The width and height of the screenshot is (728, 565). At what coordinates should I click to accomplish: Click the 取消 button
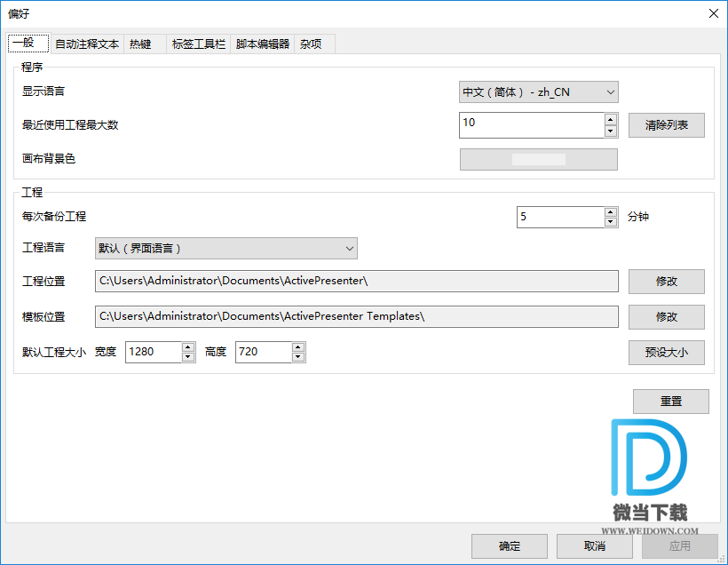(594, 546)
